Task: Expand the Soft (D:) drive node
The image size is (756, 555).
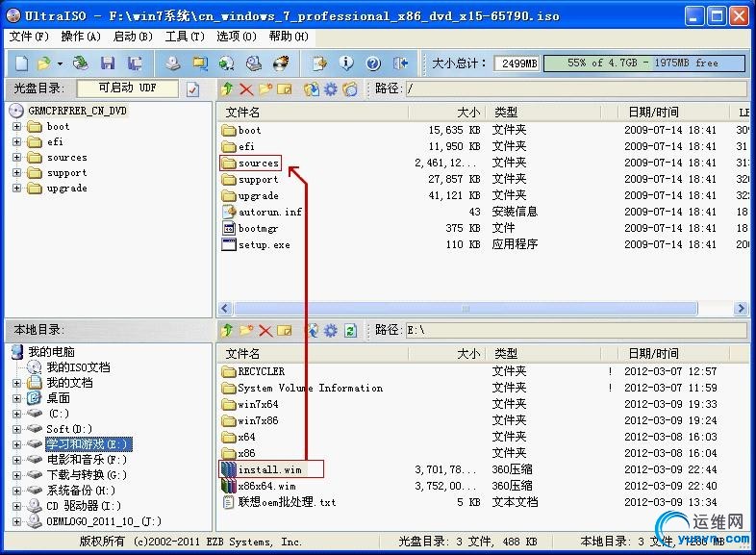Action: tap(17, 429)
